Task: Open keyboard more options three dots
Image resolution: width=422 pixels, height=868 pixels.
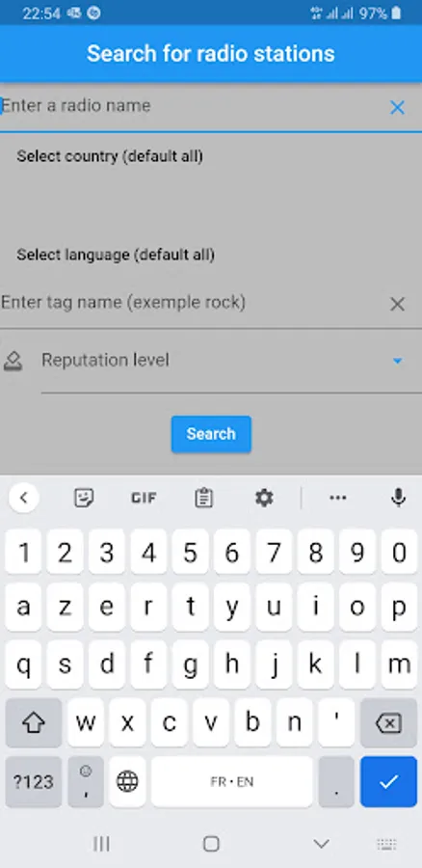Action: (x=337, y=499)
